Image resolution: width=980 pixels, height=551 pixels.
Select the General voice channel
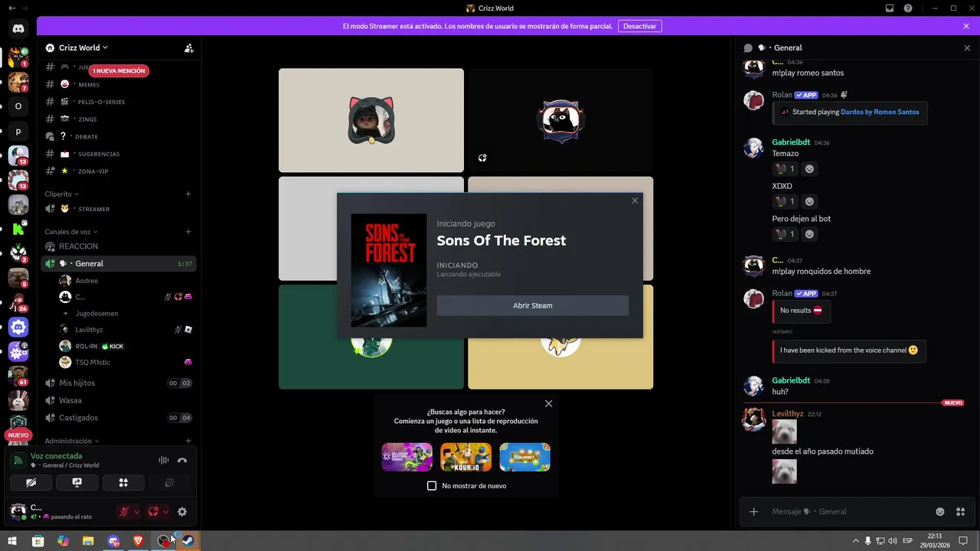click(x=119, y=263)
